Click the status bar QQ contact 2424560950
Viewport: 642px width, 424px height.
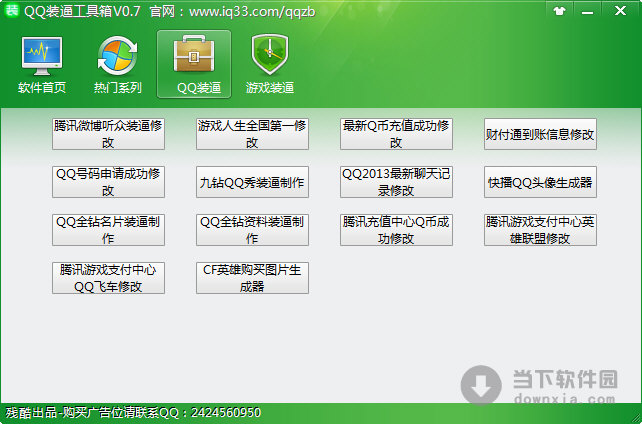pos(226,413)
